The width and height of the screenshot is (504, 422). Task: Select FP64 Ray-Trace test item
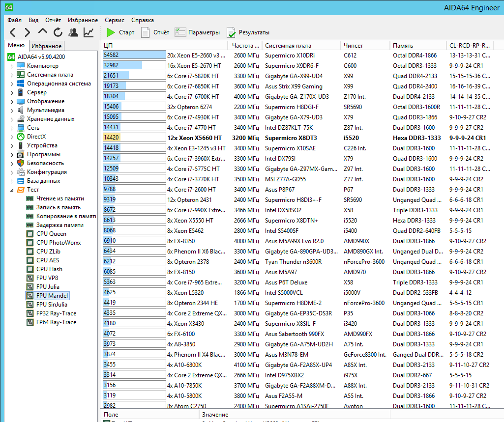(56, 322)
